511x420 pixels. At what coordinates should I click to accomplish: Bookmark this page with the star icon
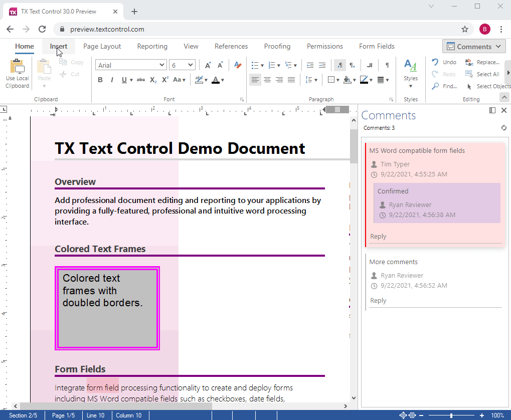465,29
